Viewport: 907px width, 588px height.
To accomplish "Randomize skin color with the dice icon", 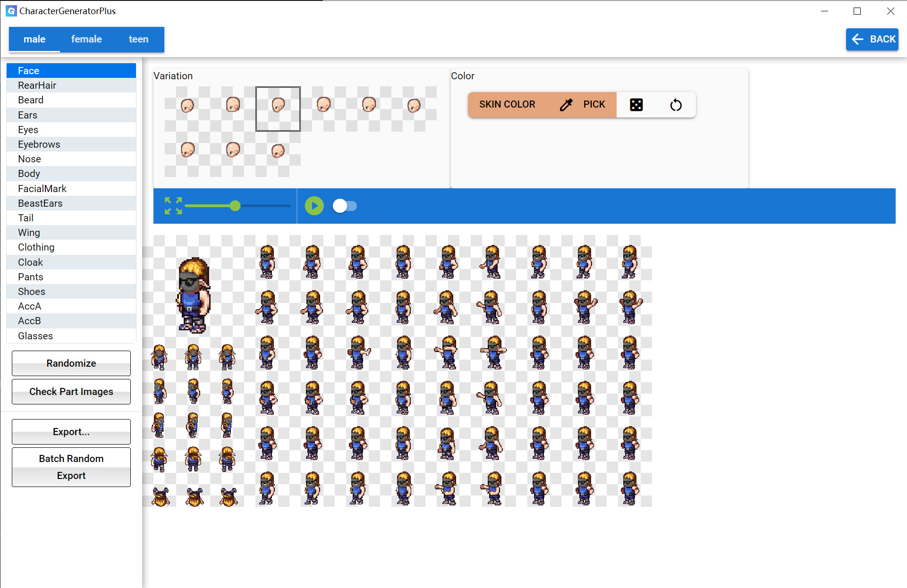I will pyautogui.click(x=636, y=105).
